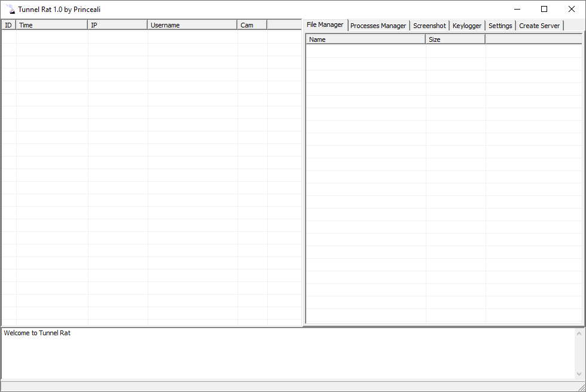Sort clients by the IP column header
The image size is (586, 392).
(118, 25)
